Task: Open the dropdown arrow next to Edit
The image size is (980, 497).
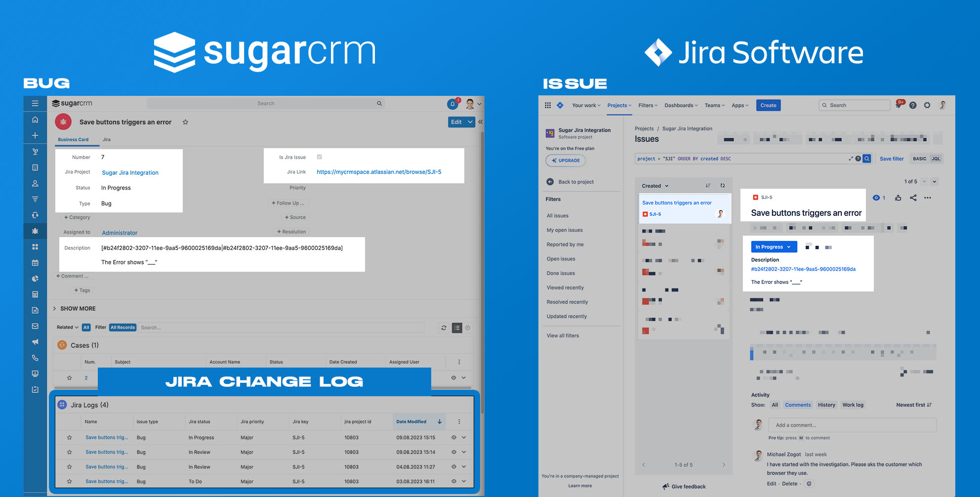Action: pyautogui.click(x=470, y=122)
